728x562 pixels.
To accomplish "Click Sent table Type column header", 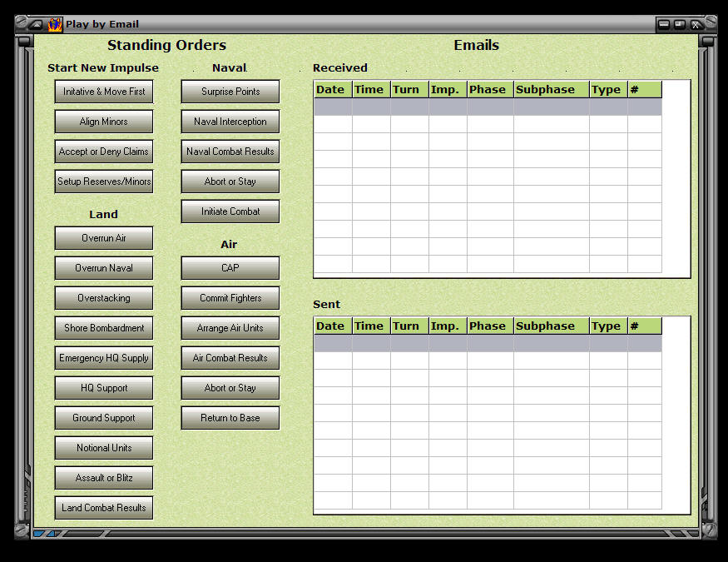I will click(x=609, y=326).
